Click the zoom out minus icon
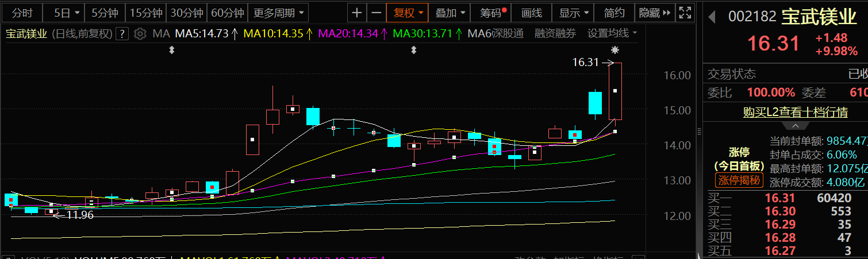 pyautogui.click(x=377, y=13)
